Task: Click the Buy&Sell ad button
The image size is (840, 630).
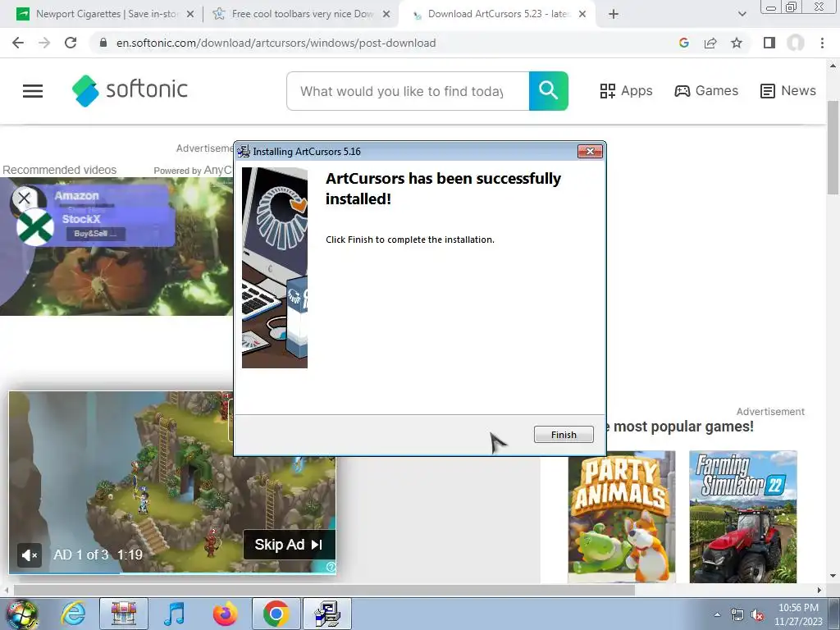Action: tap(95, 234)
